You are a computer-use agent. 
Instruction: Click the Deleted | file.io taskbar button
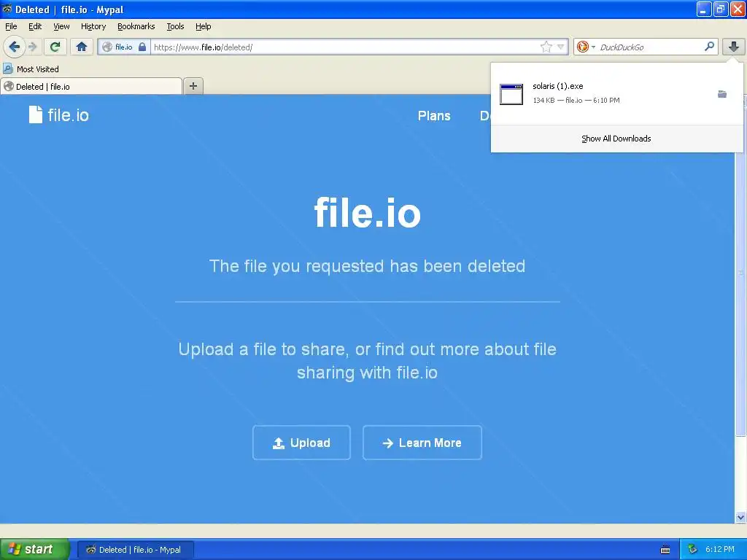coord(135,550)
